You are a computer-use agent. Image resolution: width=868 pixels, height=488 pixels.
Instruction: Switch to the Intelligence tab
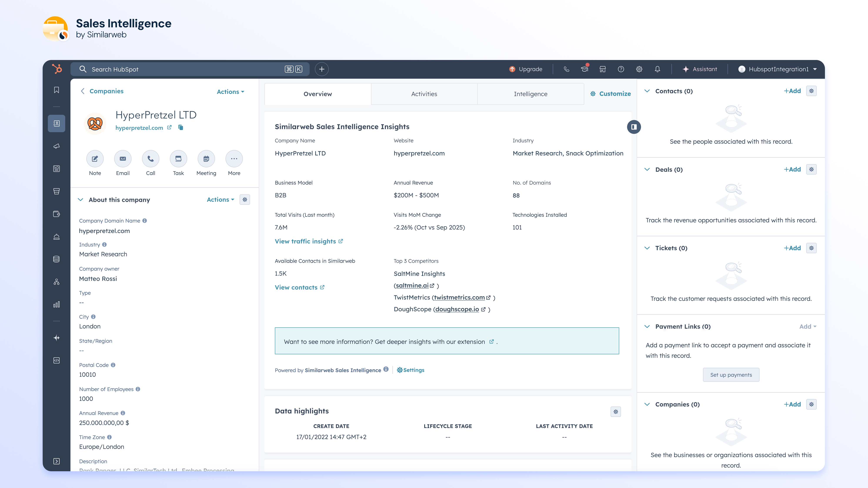pos(530,94)
